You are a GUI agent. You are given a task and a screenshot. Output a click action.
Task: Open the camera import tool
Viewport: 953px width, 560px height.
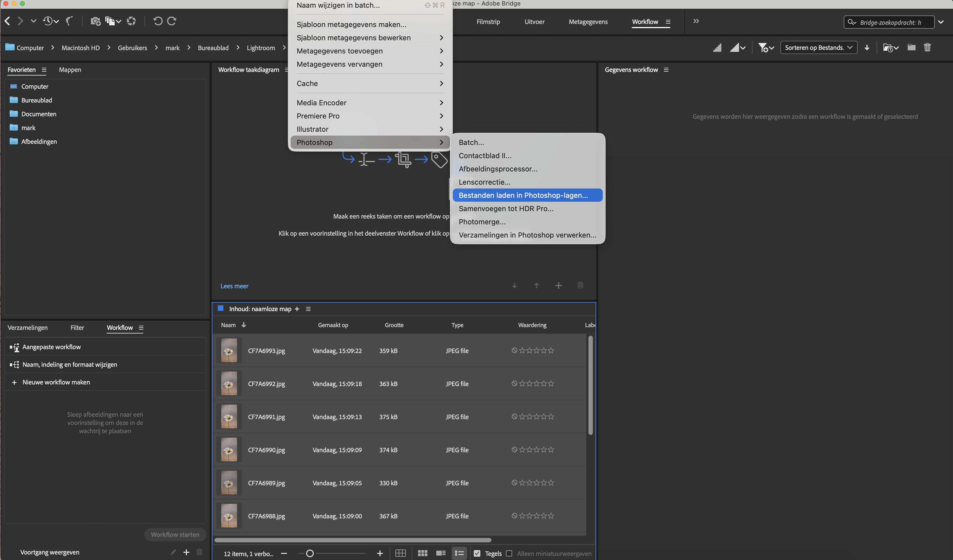(x=96, y=21)
